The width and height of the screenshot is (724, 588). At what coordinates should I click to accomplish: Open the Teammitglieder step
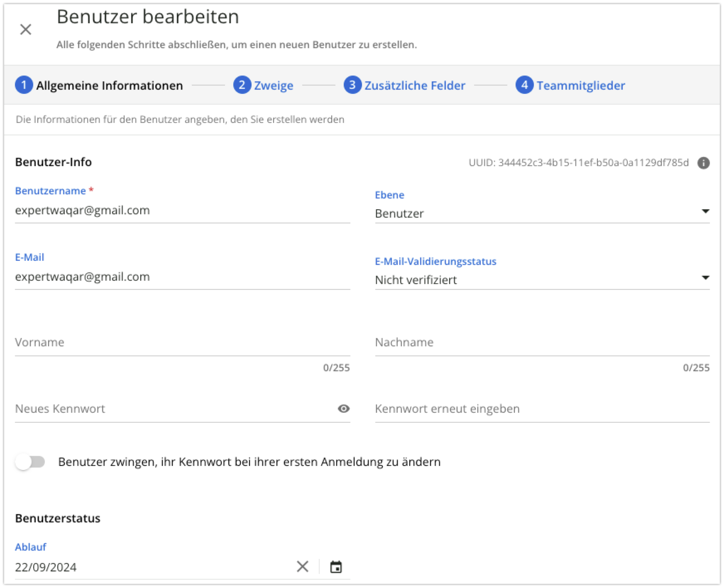click(580, 86)
